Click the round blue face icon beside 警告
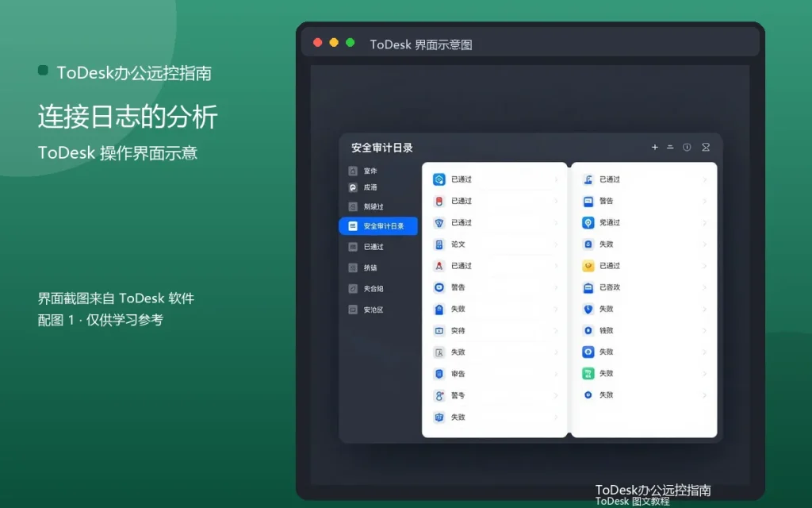 click(x=439, y=287)
